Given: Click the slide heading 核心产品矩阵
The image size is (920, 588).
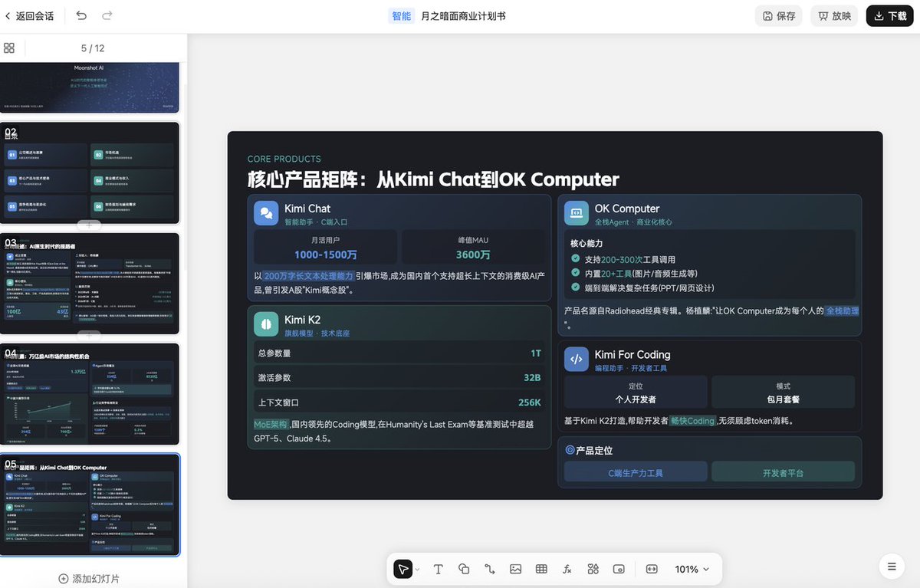Looking at the screenshot, I should (x=433, y=180).
